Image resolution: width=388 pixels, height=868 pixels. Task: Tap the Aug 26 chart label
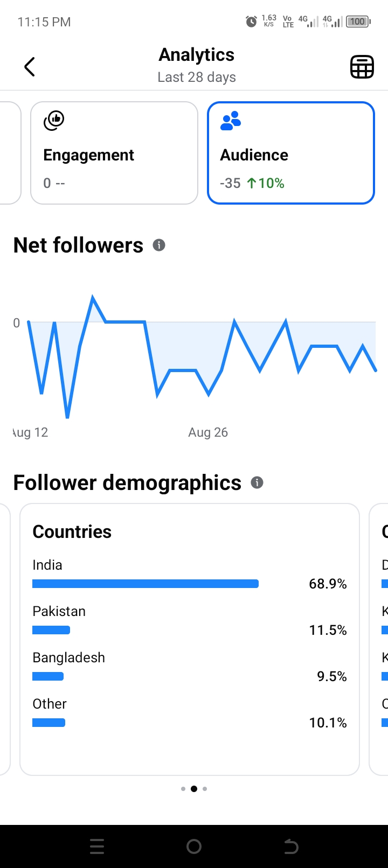coord(208,432)
